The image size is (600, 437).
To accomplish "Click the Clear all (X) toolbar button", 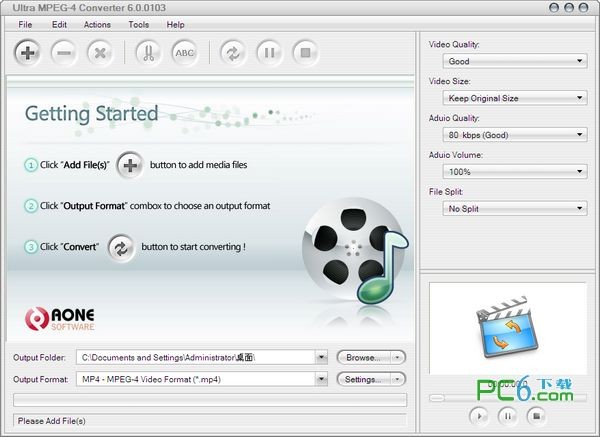I will (x=100, y=52).
